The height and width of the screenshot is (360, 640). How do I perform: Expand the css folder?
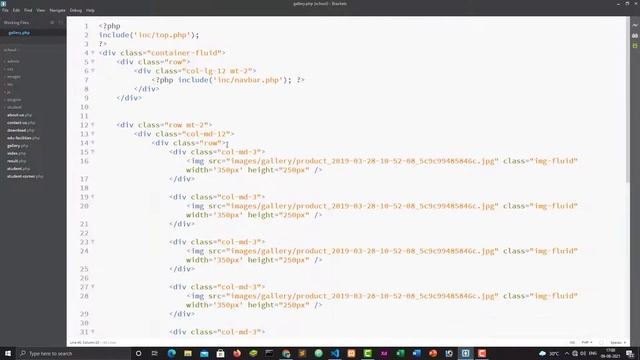click(x=10, y=69)
